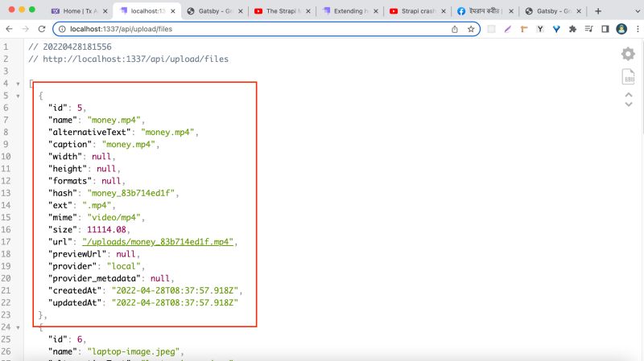Screen dimensions: 644x361
Task: Collapse all nodes with up chevron
Action: 629,95
